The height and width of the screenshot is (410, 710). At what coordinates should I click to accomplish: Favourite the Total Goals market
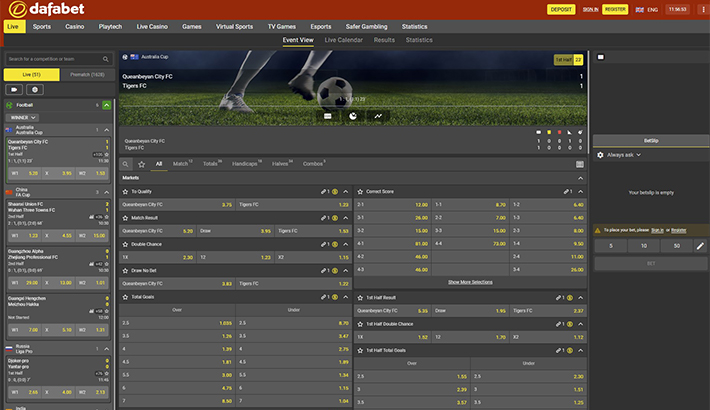[x=125, y=297]
